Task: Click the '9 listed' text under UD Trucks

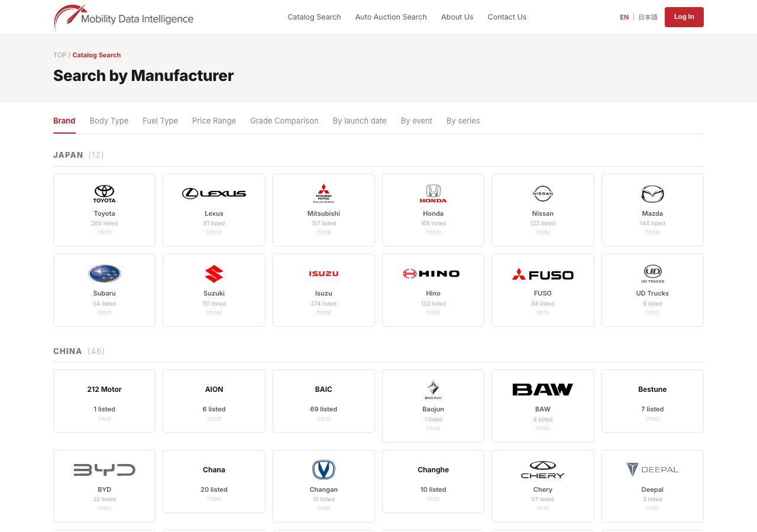Action: [652, 304]
